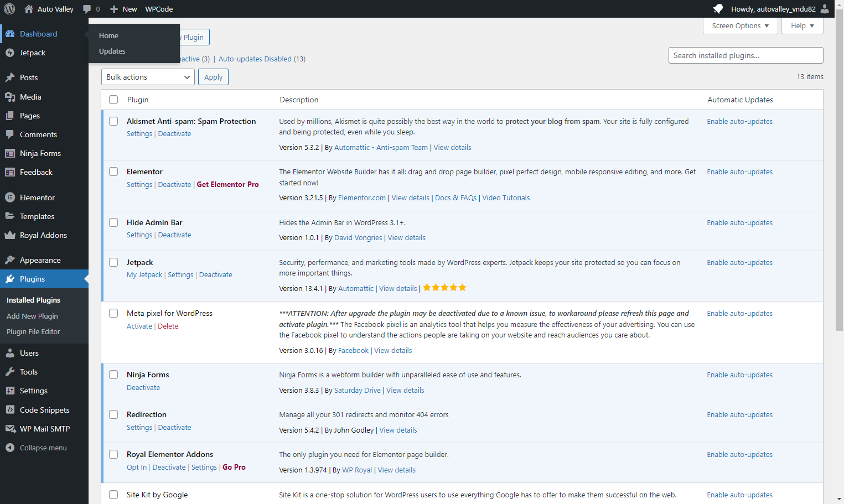Delete the Meta pixel for WordPress plugin
This screenshot has width=844, height=504.
[x=168, y=326]
